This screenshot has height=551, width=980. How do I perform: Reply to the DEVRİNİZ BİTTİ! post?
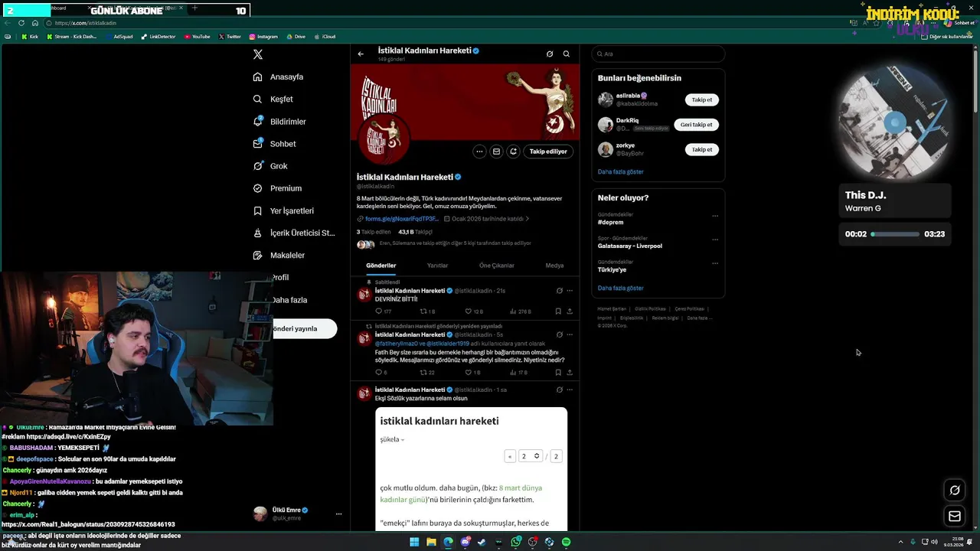[383, 311]
